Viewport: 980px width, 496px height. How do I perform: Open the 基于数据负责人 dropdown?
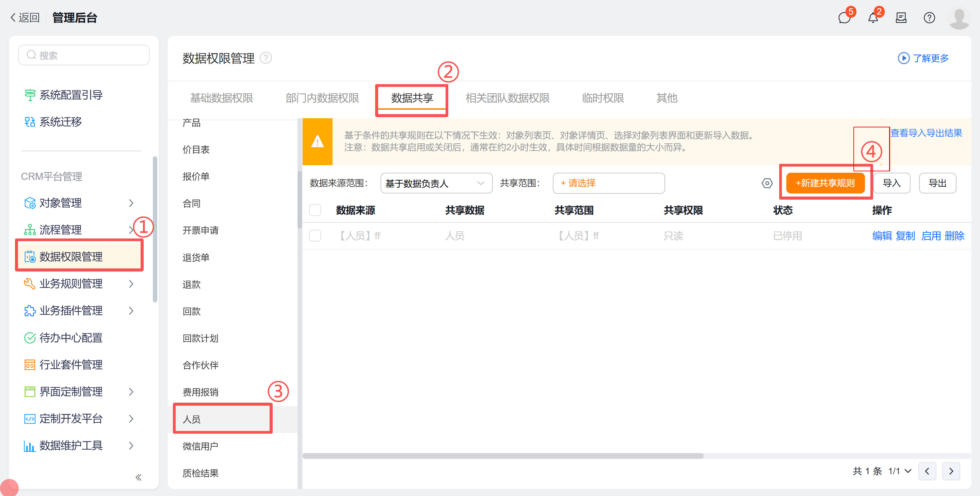click(x=436, y=183)
